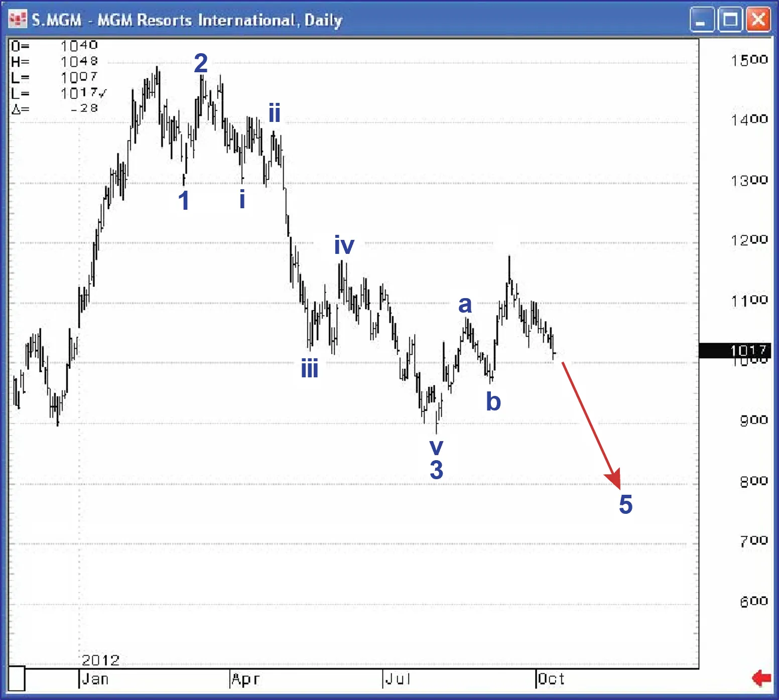Click the 800 price axis label
The height and width of the screenshot is (700, 779).
(x=754, y=481)
